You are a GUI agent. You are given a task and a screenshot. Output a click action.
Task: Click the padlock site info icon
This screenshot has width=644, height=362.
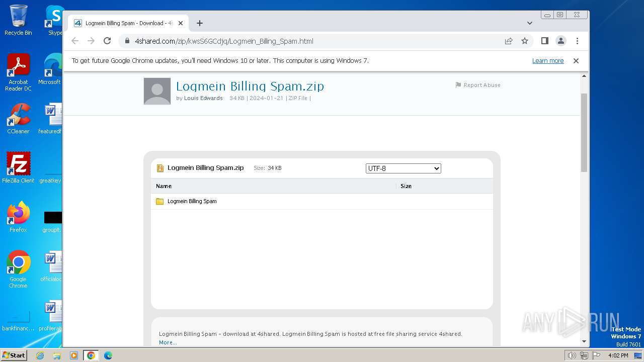click(127, 41)
